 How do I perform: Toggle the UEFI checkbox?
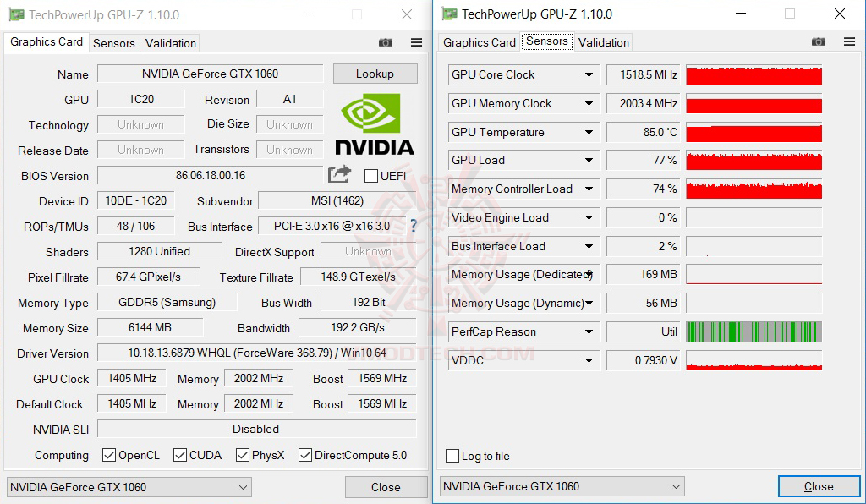pyautogui.click(x=370, y=175)
